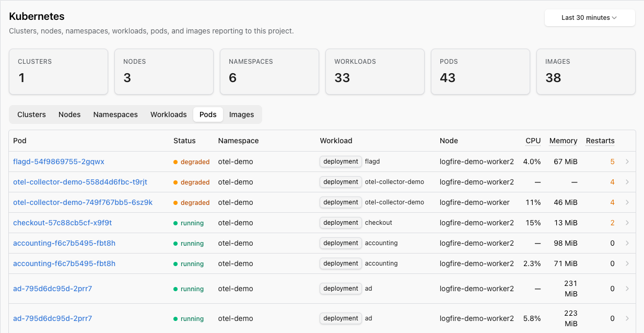Sort by the Restarts column header

(x=600, y=141)
